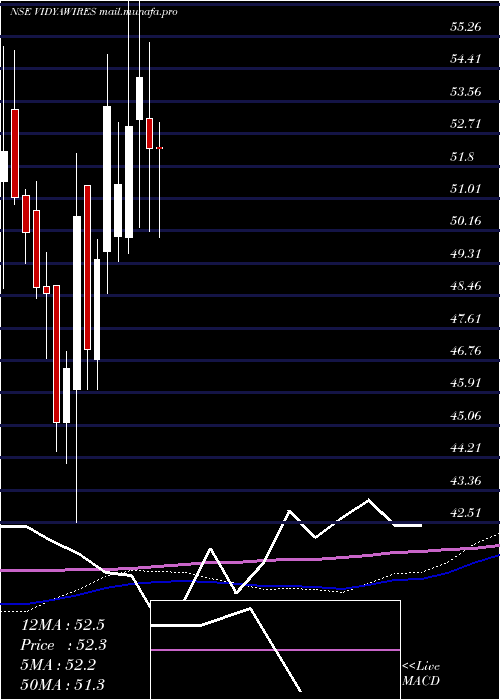Image resolution: width=500 pixels, height=700 pixels.
Task: Click the 54.41 price axis label
Action: pyautogui.click(x=465, y=59)
